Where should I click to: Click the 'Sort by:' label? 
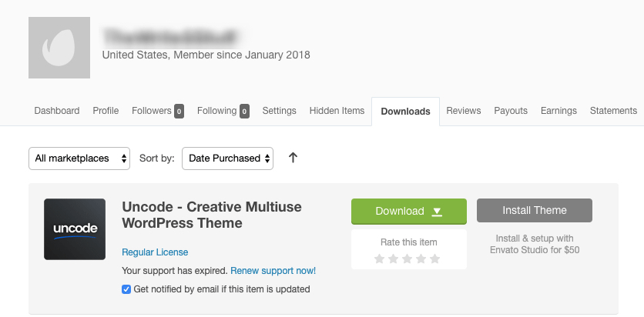tap(157, 158)
